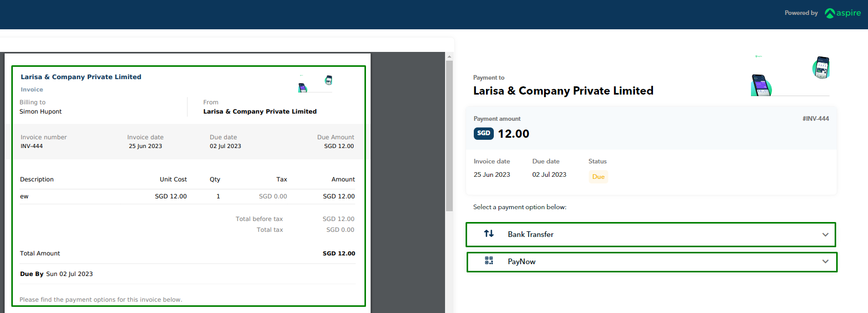Screen dimensions: 868x313
Task: Click the Total Amount label
Action: coord(40,253)
